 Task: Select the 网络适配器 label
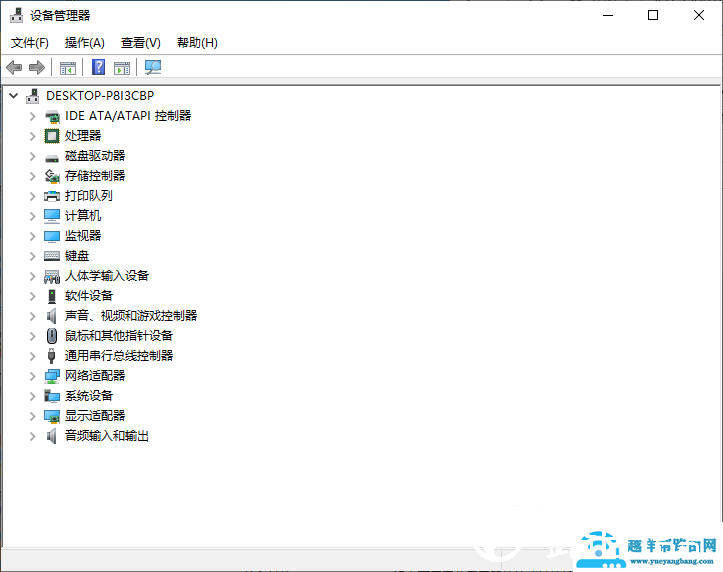(x=95, y=376)
